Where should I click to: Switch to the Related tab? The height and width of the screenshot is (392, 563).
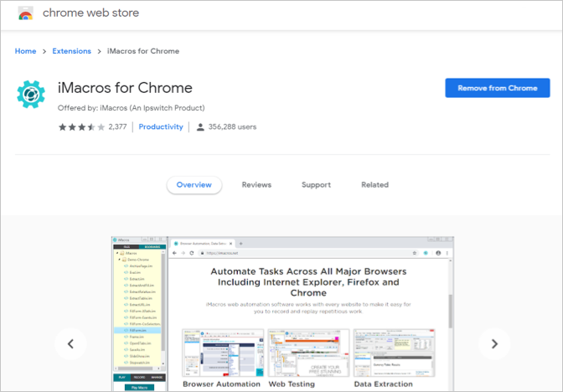[374, 185]
